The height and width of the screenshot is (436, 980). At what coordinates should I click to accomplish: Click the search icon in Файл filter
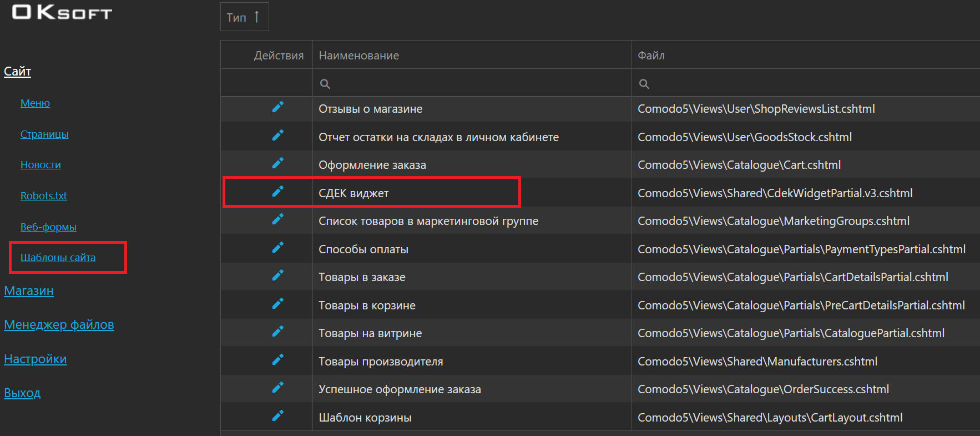click(x=644, y=84)
